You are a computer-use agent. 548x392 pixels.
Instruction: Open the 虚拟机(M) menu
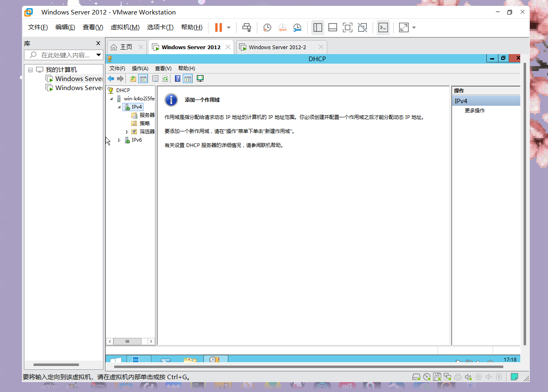125,27
